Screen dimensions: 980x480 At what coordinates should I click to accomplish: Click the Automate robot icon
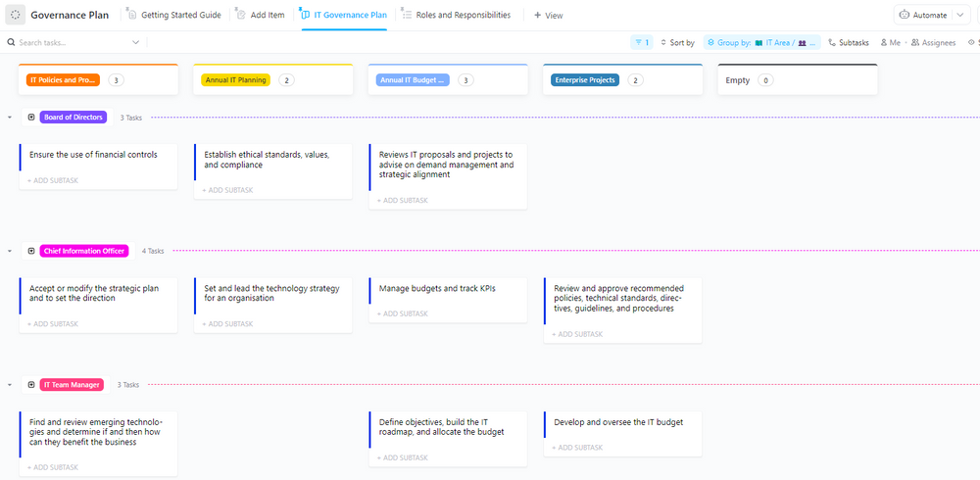coord(905,16)
